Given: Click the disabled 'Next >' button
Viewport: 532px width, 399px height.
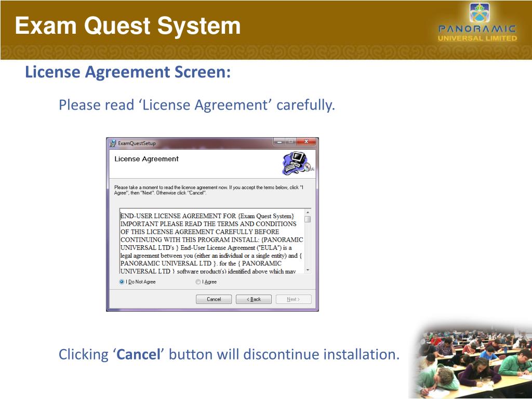Looking at the screenshot, I should coord(294,299).
